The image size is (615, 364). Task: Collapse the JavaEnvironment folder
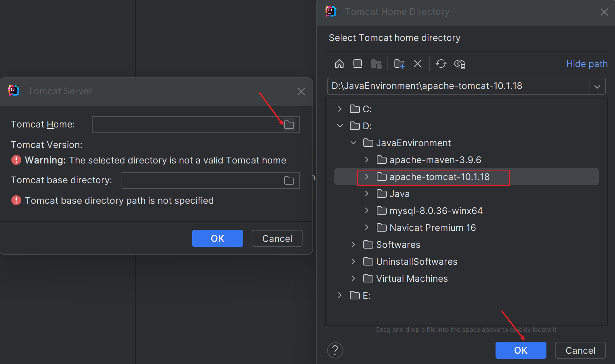353,143
